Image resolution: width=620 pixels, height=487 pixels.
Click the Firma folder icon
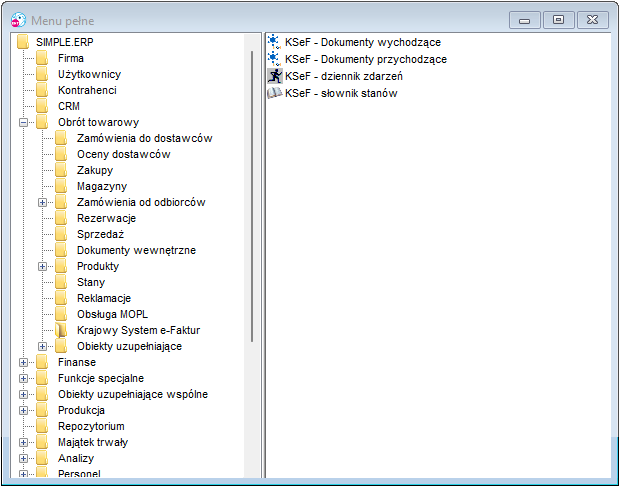(42, 58)
